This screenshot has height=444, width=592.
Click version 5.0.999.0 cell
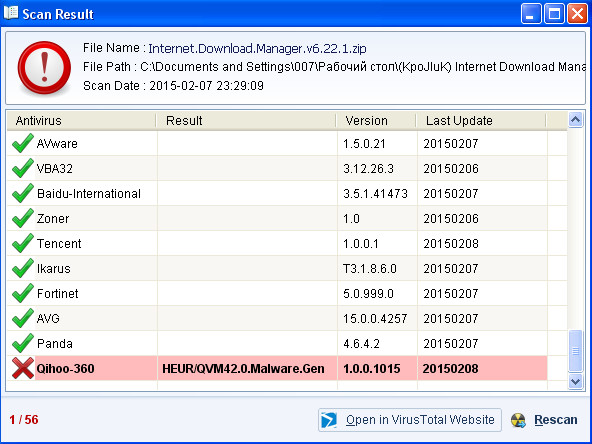368,293
